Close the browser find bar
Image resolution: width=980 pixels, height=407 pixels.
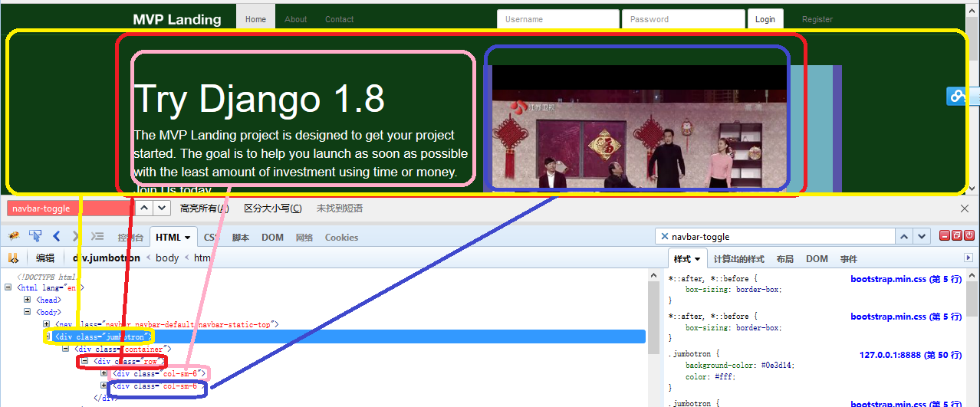click(x=965, y=208)
